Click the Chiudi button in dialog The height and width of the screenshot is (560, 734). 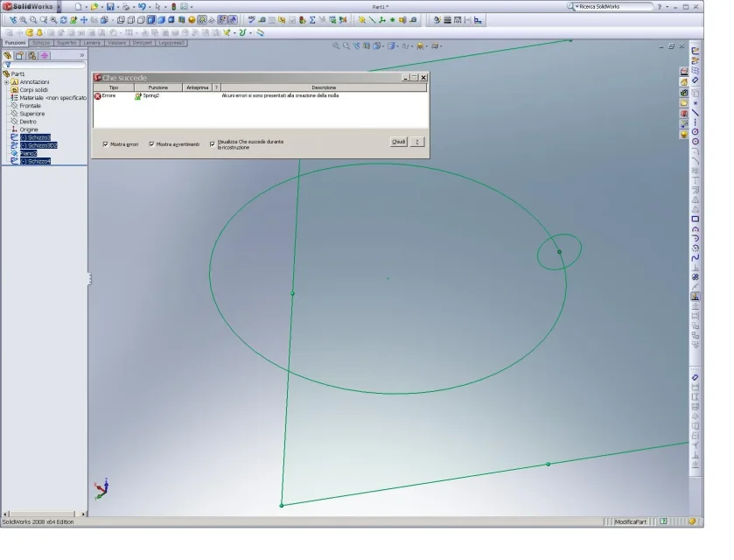398,142
